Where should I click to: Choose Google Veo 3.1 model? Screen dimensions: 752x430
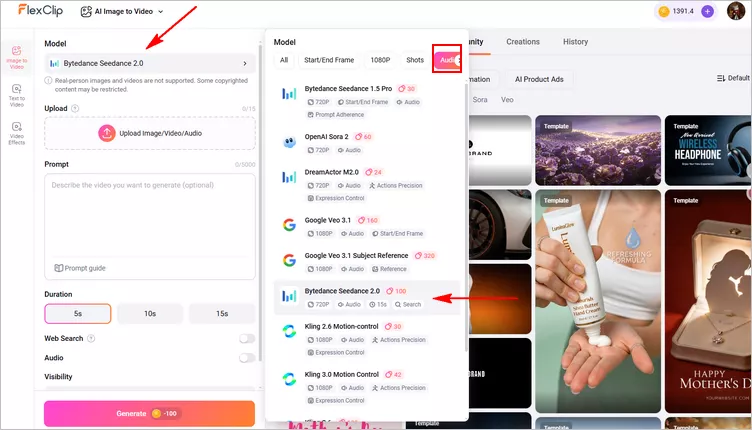point(367,227)
